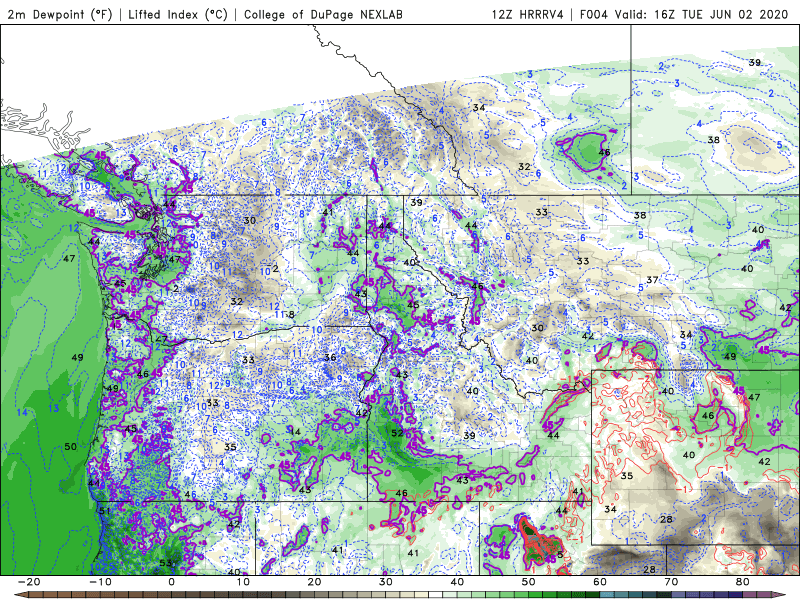Click the '70' tick on the color scale
The height and width of the screenshot is (600, 800).
[x=671, y=582]
